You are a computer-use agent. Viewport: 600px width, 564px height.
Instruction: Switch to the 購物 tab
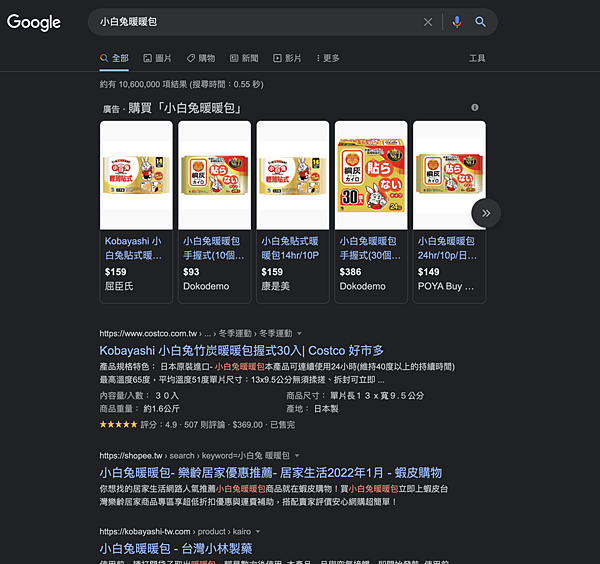click(x=201, y=58)
